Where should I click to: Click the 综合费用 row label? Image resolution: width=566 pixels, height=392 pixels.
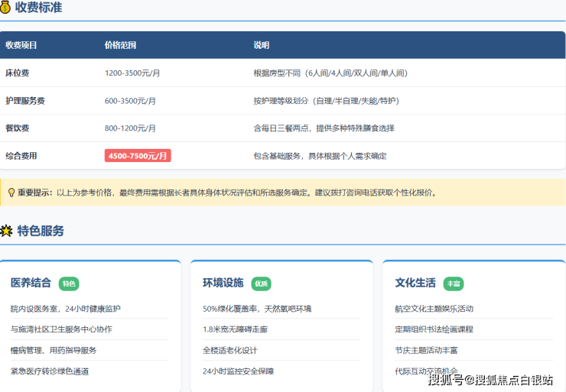(x=21, y=156)
